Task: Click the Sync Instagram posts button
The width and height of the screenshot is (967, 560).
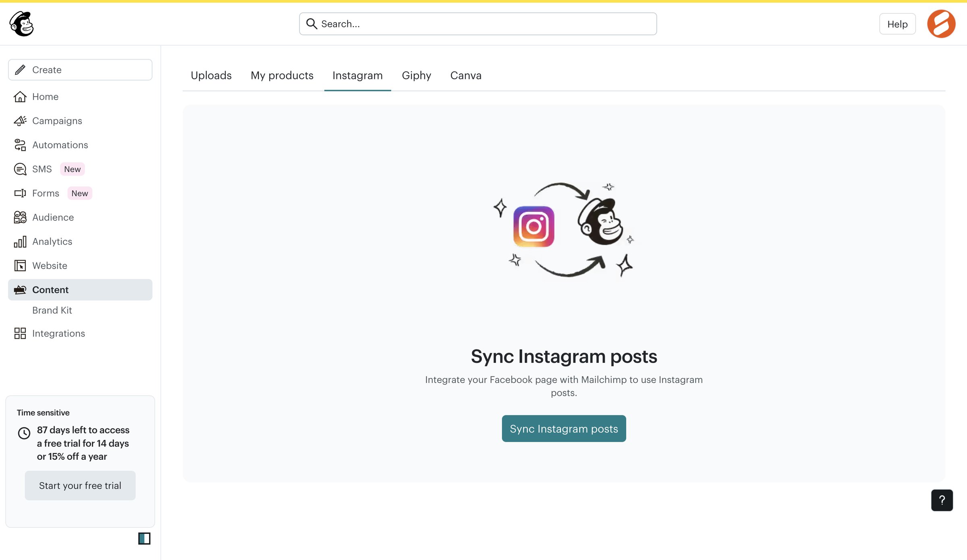Action: tap(564, 429)
